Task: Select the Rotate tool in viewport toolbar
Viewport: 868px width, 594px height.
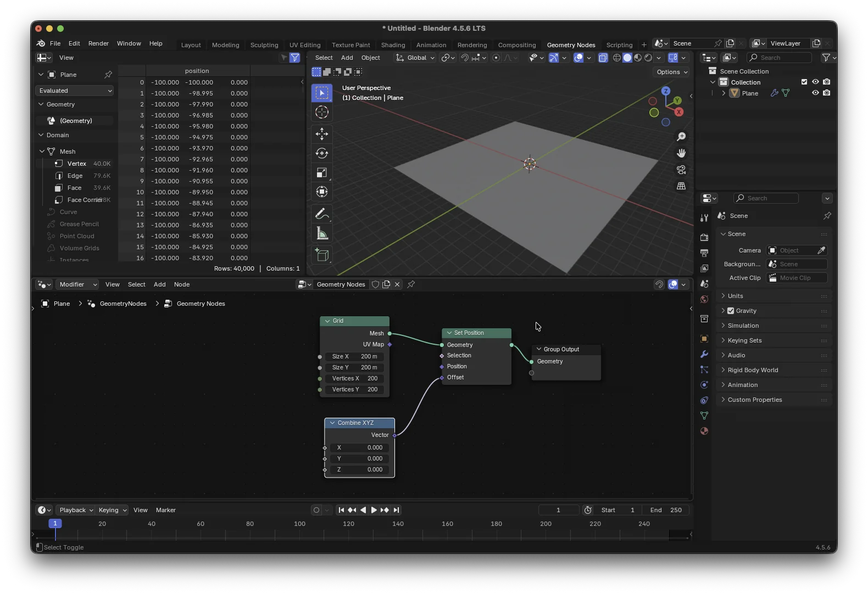Action: [322, 153]
